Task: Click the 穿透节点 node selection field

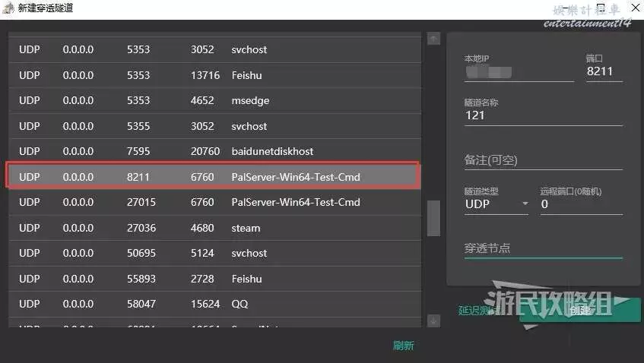Action: (x=542, y=248)
